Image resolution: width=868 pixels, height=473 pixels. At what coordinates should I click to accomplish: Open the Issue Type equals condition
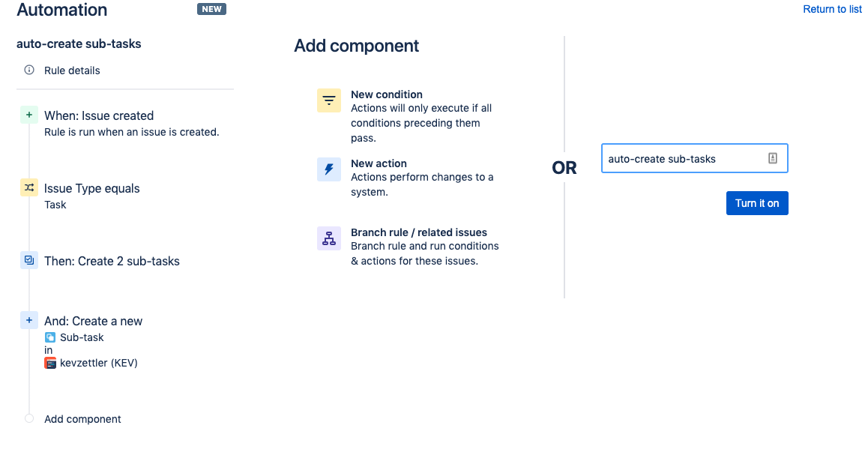pos(91,188)
